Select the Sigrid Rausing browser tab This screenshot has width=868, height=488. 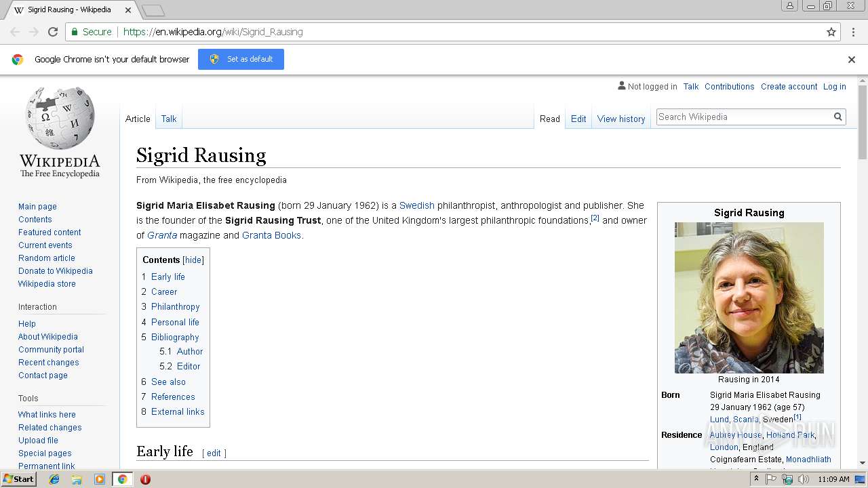click(71, 10)
